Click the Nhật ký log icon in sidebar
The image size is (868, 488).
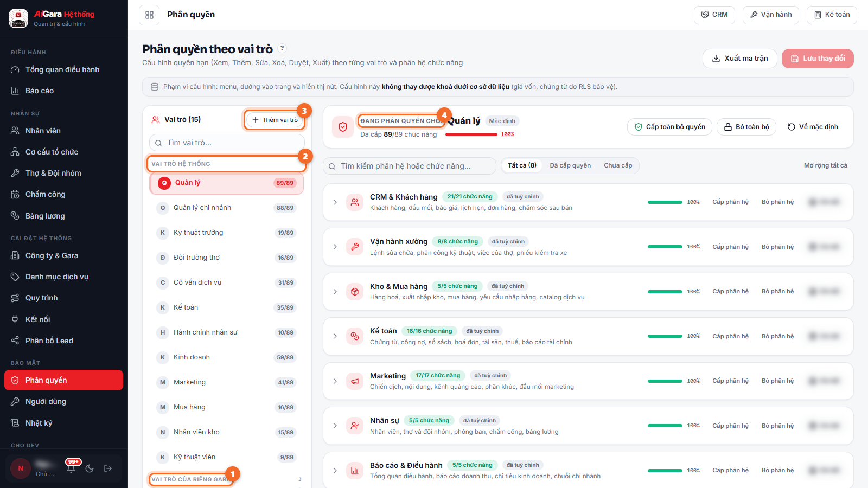click(x=15, y=423)
